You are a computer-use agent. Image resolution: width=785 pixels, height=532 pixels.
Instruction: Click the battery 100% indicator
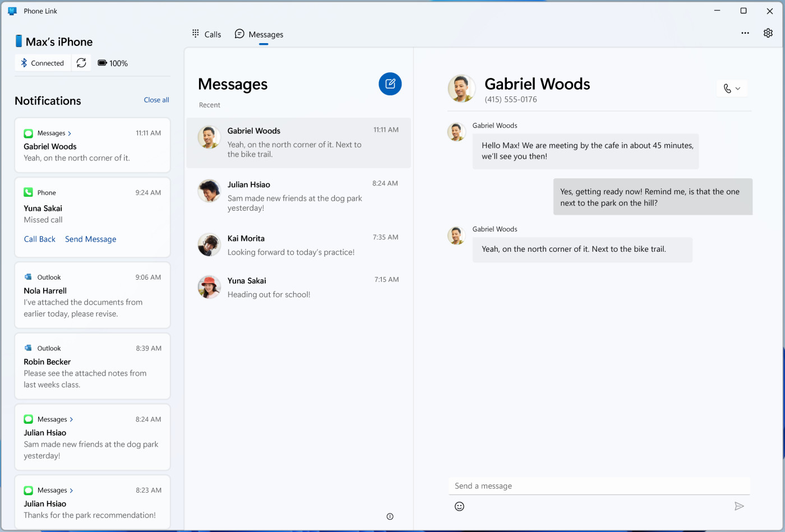(x=113, y=63)
